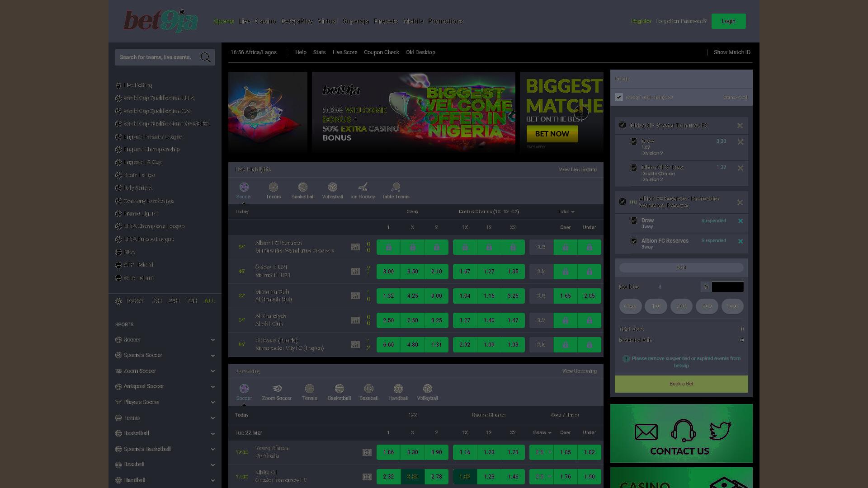Click locked Over odds for Al Khaldiyah match
This screenshot has height=488, width=868.
click(x=565, y=320)
